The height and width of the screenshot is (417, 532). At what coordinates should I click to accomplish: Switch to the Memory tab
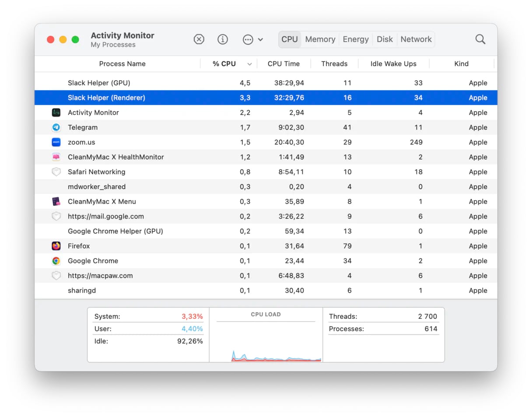320,39
